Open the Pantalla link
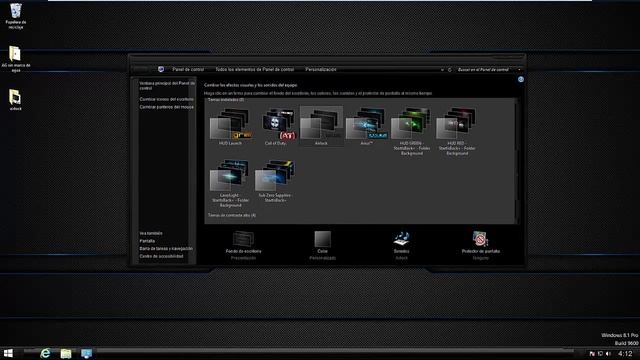The width and height of the screenshot is (640, 360). [x=147, y=241]
